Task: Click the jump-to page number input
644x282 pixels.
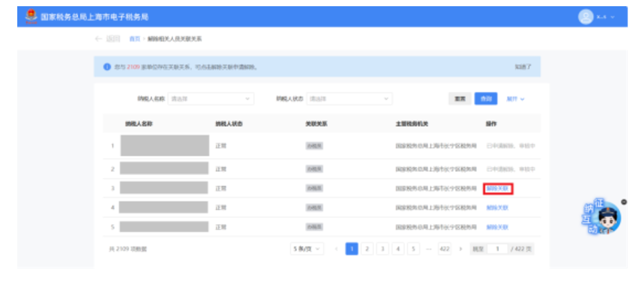Action: click(x=497, y=249)
